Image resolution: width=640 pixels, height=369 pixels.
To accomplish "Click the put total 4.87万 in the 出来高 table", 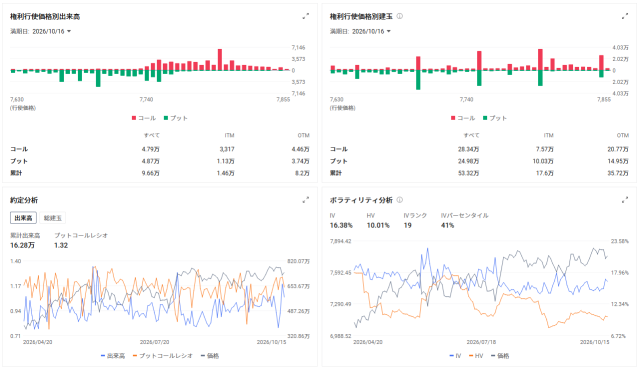I will point(151,161).
